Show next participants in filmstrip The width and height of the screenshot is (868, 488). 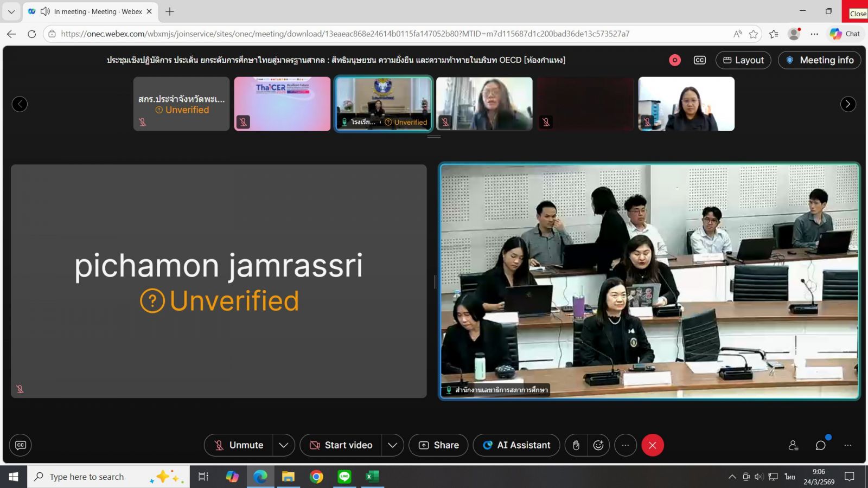[x=848, y=104]
